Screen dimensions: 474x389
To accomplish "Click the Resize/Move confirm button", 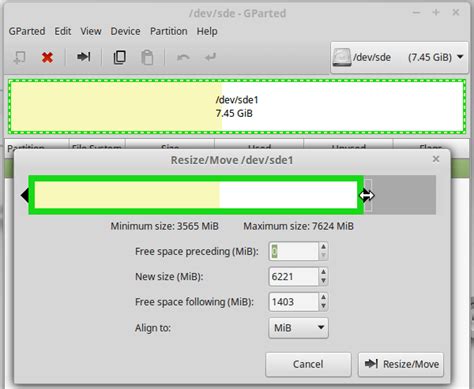I will point(401,364).
